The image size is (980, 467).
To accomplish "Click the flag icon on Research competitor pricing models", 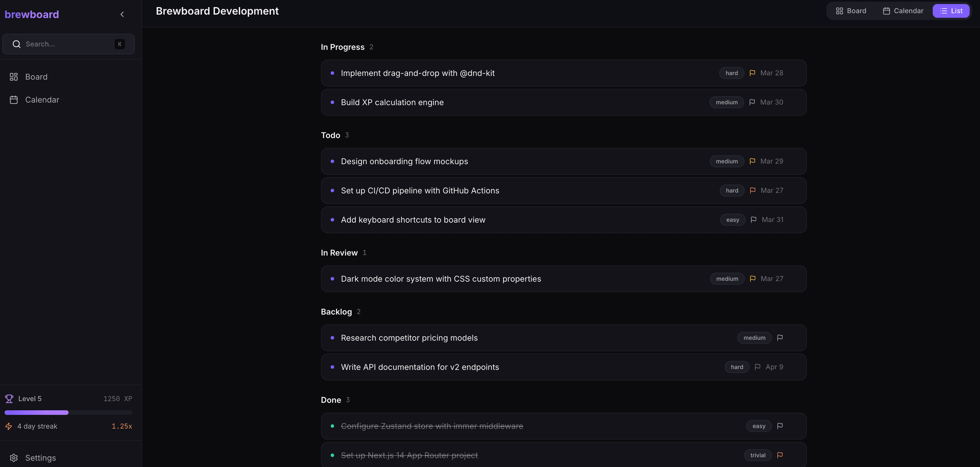I will pyautogui.click(x=779, y=338).
